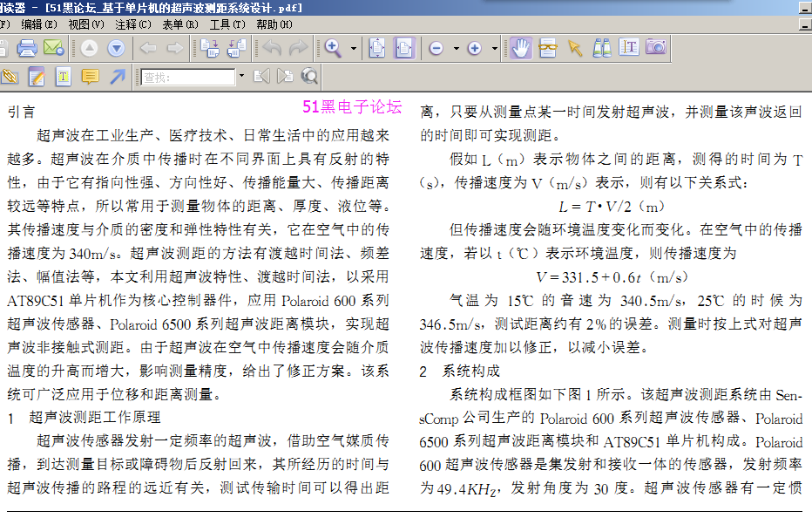Select the text selection tool
The height and width of the screenshot is (518, 812).
point(629,48)
